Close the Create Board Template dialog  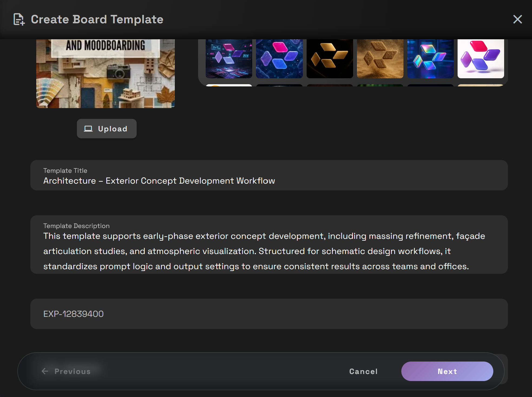[517, 19]
